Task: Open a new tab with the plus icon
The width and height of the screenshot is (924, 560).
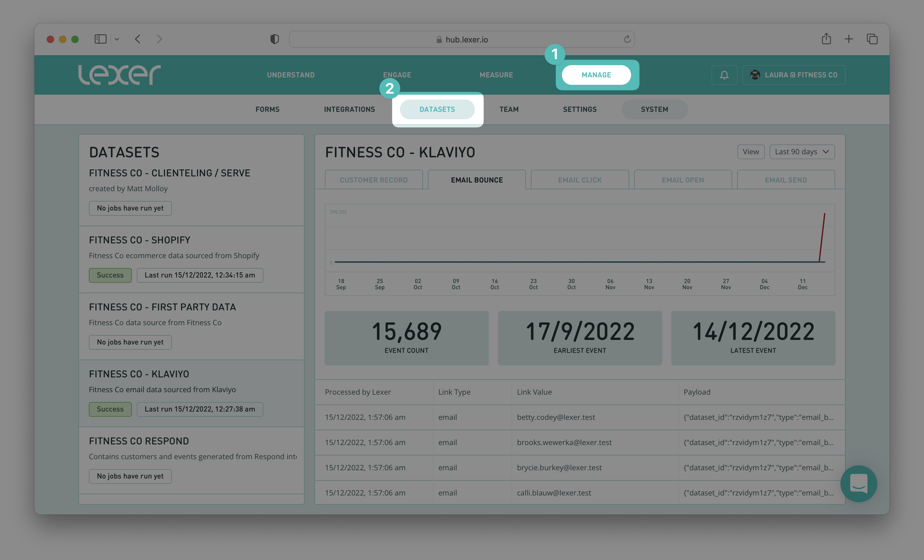Action: point(849,39)
